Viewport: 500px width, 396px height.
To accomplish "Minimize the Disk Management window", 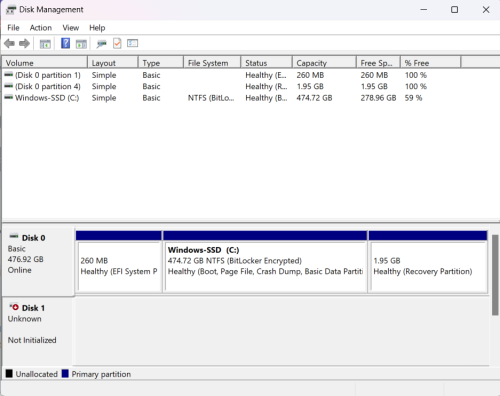I will coord(424,10).
